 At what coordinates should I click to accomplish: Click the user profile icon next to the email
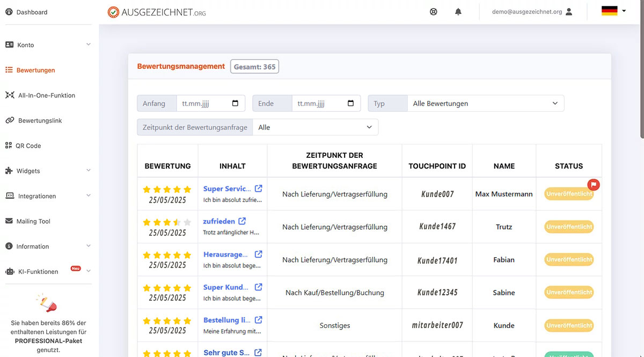(569, 12)
